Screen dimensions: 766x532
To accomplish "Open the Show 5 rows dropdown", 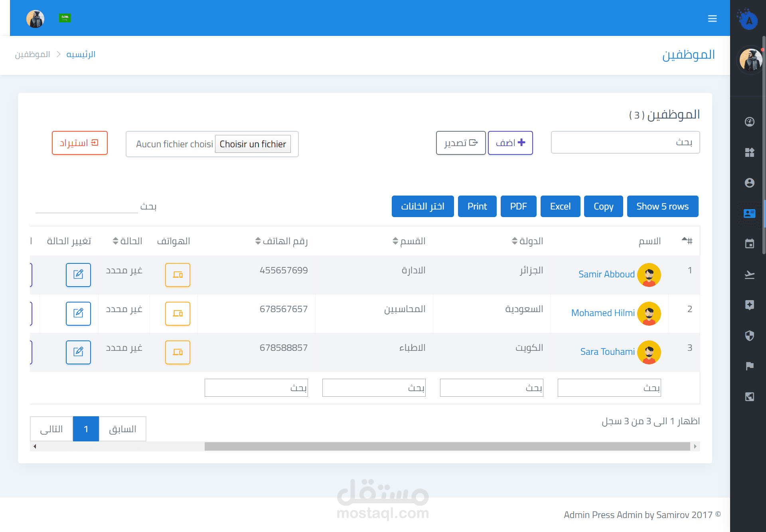I will click(662, 206).
